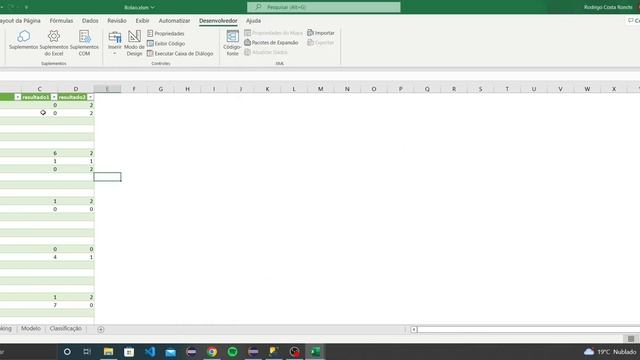Open Task View on taskbar
The image size is (640, 360).
[x=87, y=351]
